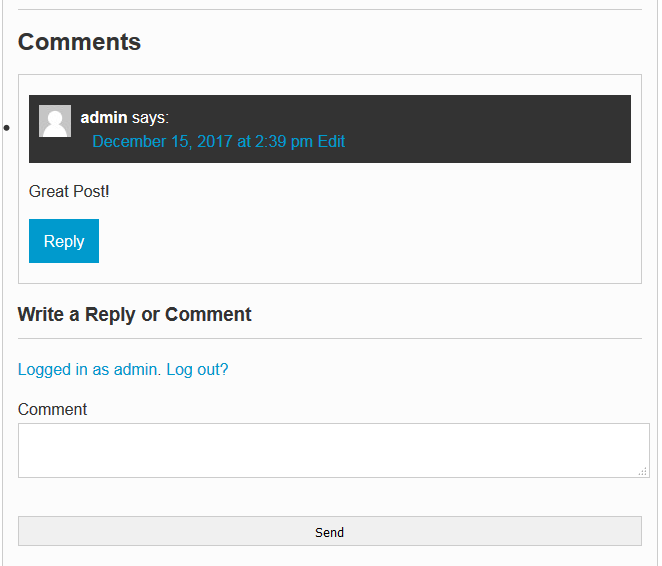This screenshot has height=566, width=662.
Task: Focus the Comment text area
Action: (334, 450)
